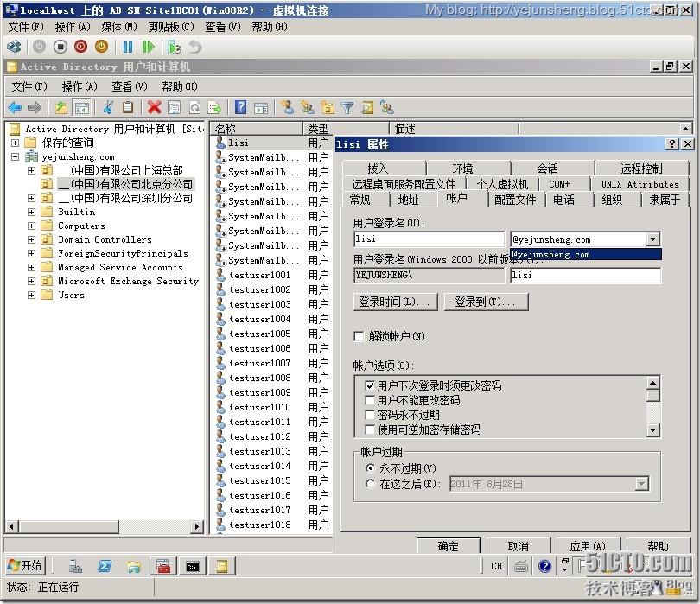Switch to the 隶属于 tab
The width and height of the screenshot is (700, 604).
click(x=665, y=200)
